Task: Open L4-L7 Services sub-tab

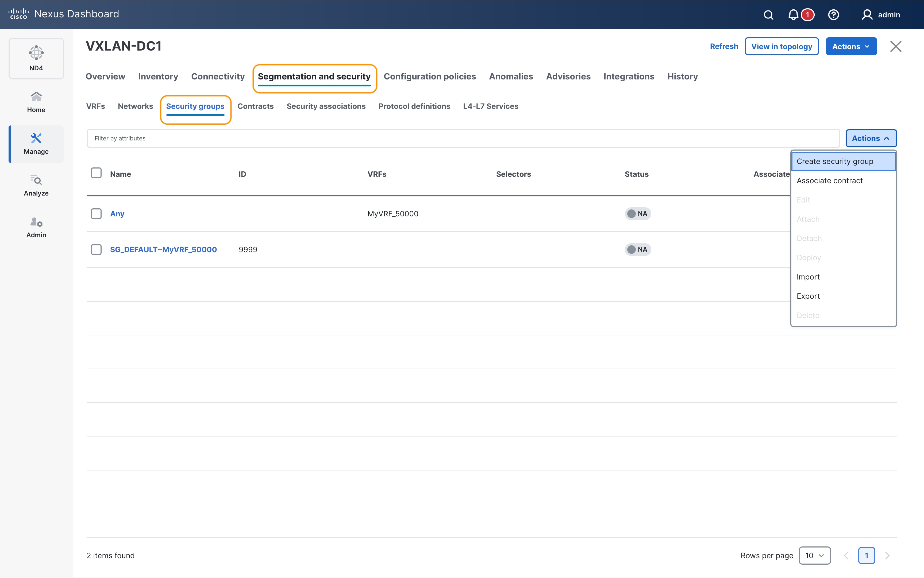Action: click(x=491, y=106)
